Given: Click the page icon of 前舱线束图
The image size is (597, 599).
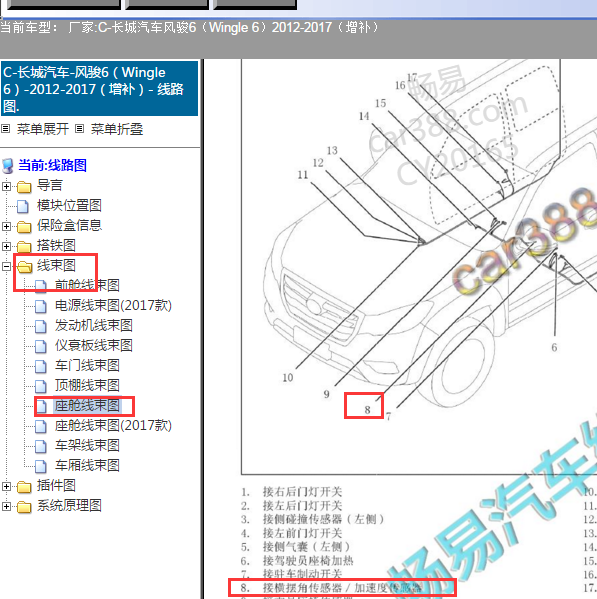Looking at the screenshot, I should (x=41, y=286).
